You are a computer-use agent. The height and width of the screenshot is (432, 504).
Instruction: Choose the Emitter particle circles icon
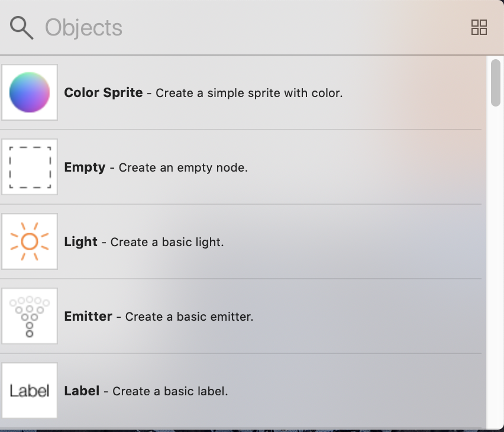click(30, 316)
